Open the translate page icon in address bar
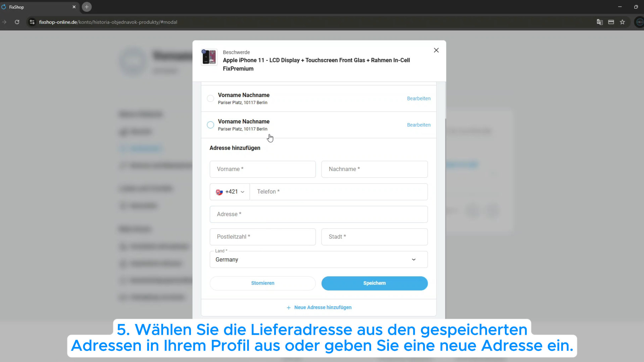 pyautogui.click(x=599, y=22)
